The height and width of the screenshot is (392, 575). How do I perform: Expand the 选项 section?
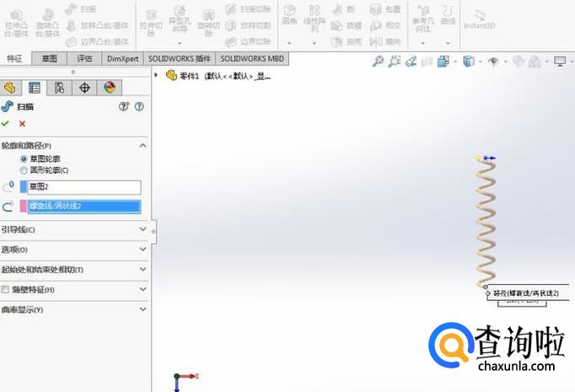coord(142,250)
